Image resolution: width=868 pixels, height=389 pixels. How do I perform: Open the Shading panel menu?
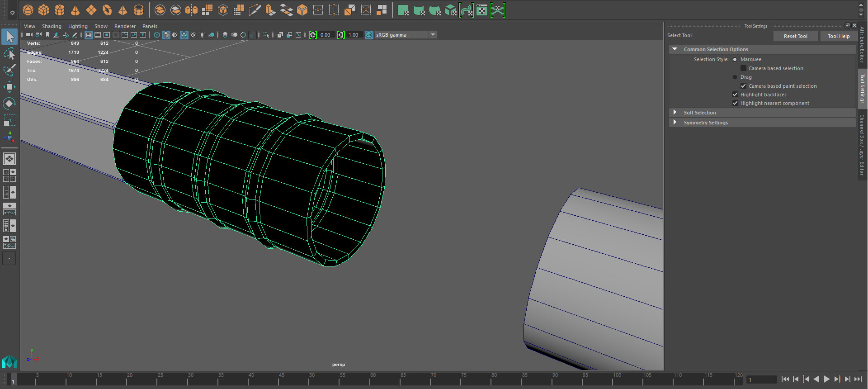[52, 26]
